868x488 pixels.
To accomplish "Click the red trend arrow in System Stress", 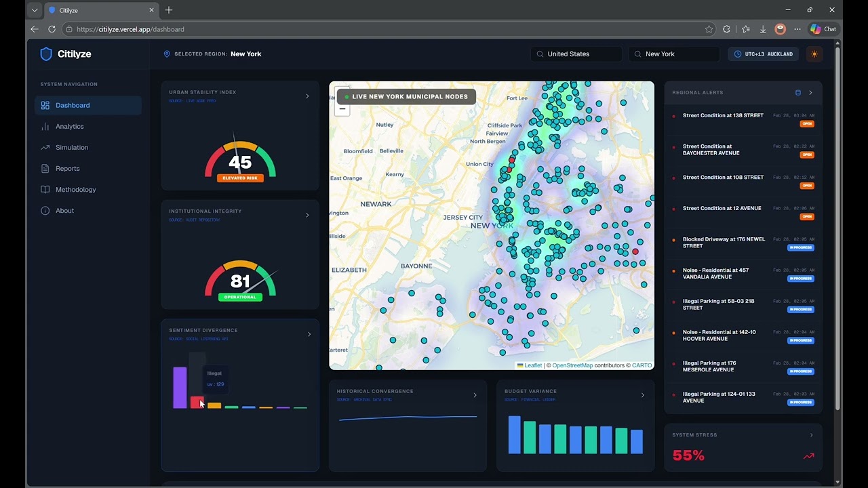I will coord(808,456).
